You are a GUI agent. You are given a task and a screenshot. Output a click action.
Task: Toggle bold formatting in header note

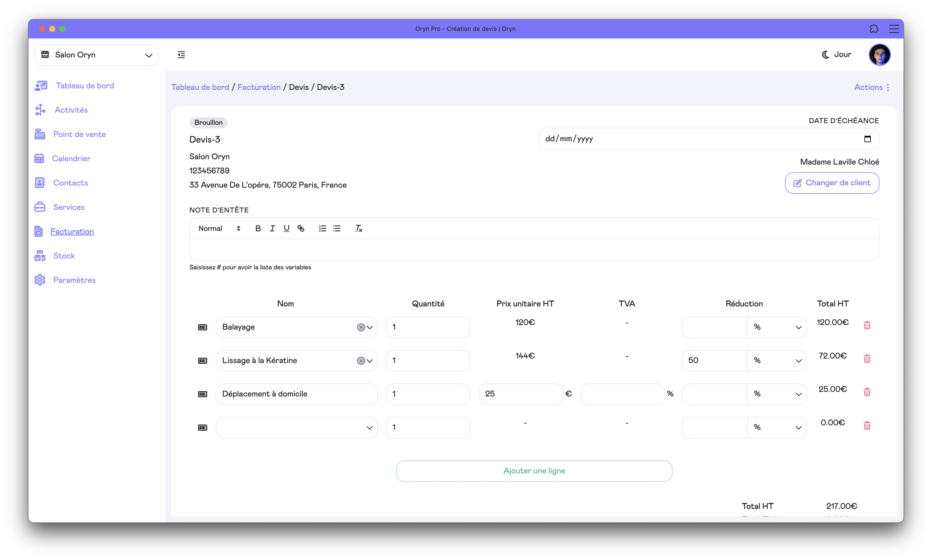coord(258,228)
